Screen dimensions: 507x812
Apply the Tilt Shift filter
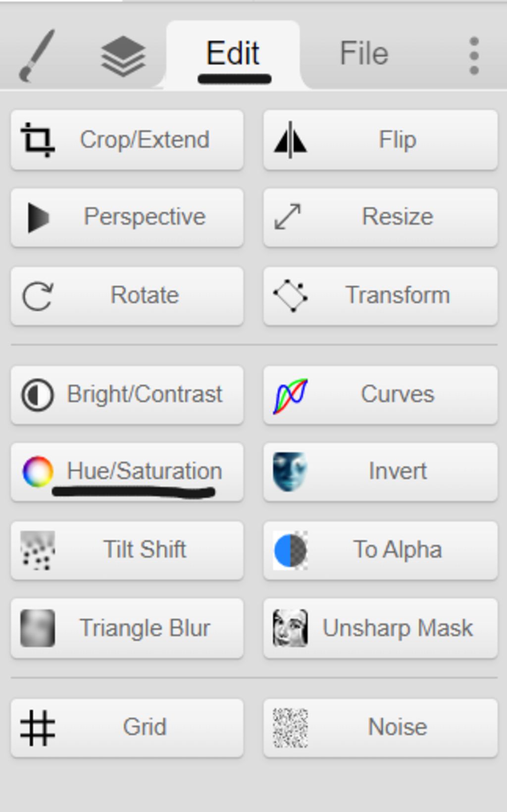point(127,550)
